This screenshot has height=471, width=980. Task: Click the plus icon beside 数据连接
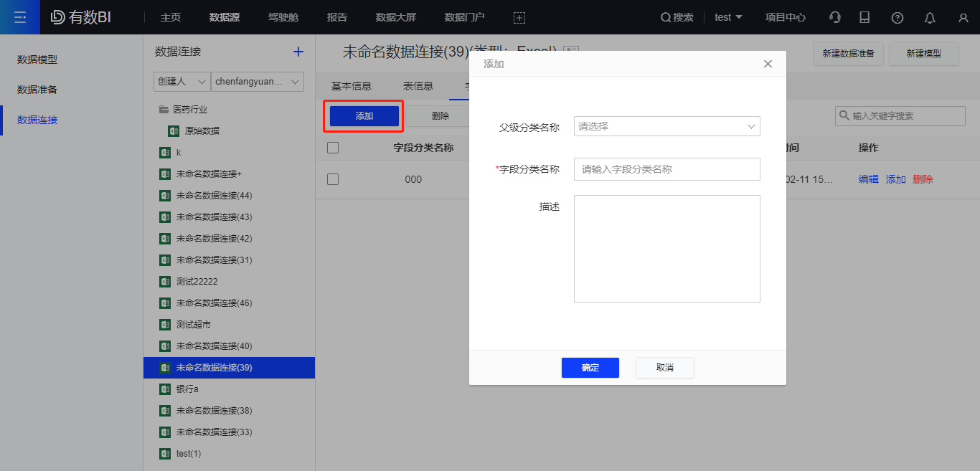298,51
